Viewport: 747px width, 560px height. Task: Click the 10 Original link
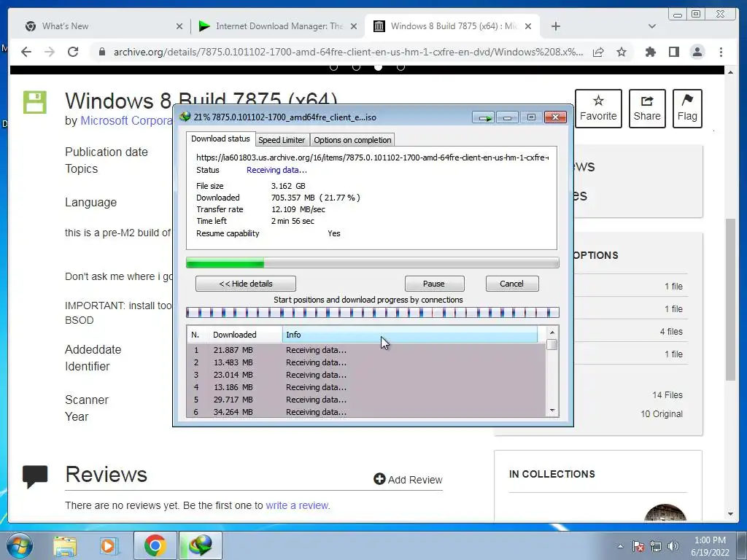(662, 414)
